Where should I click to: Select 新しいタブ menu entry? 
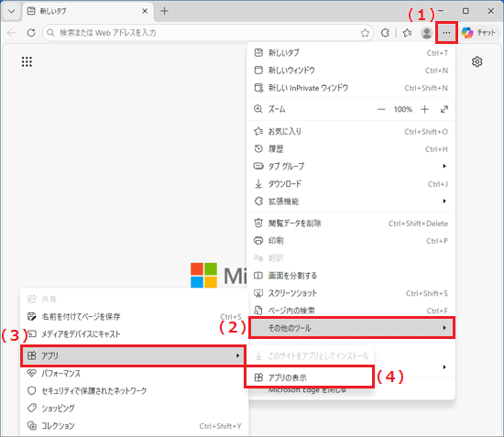tap(351, 53)
